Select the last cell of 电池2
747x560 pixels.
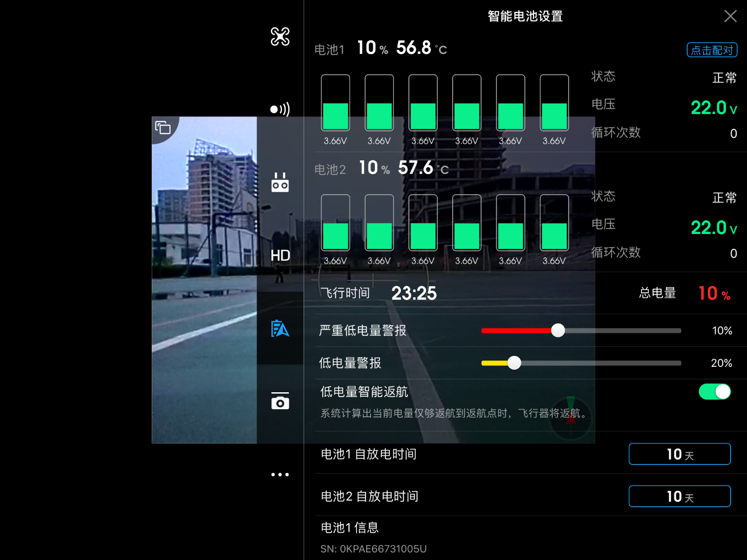click(554, 223)
